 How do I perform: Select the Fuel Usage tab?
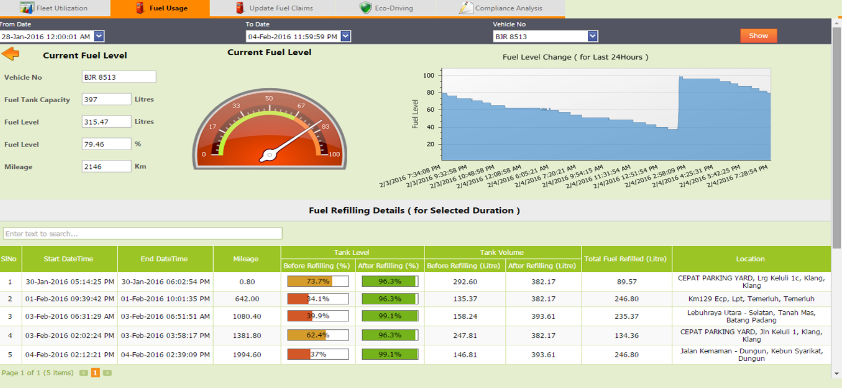coord(160,8)
